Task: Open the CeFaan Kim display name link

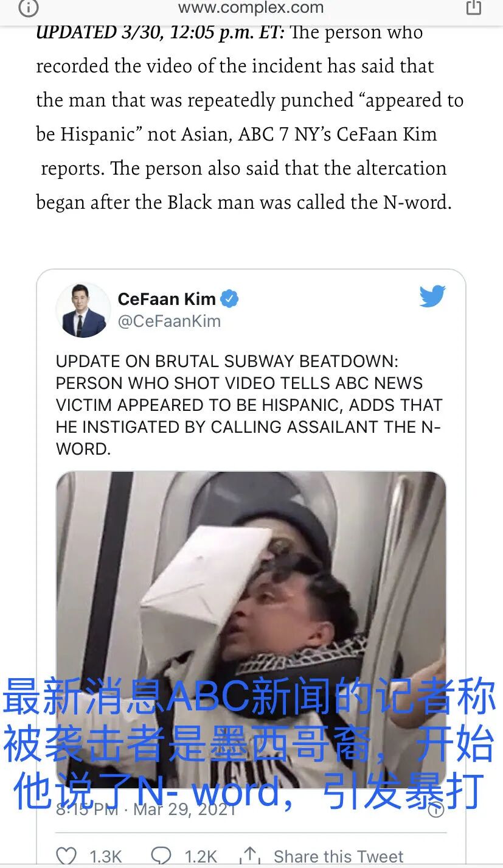Action: 167,299
